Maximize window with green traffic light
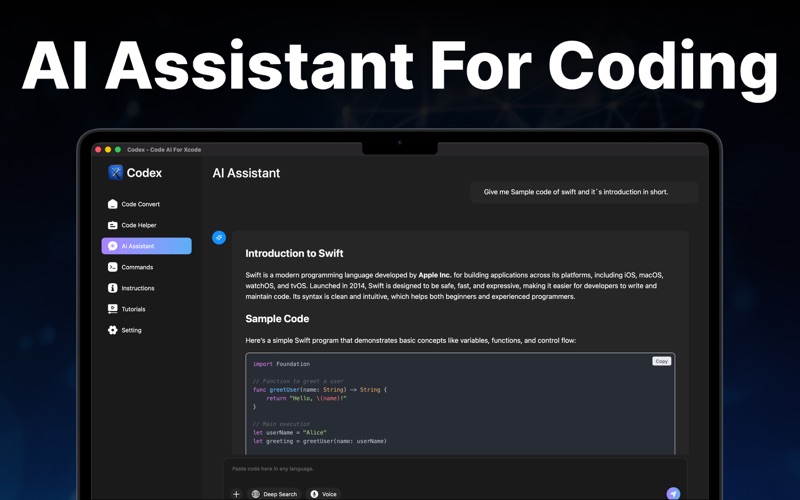This screenshot has width=800, height=500. coord(118,149)
